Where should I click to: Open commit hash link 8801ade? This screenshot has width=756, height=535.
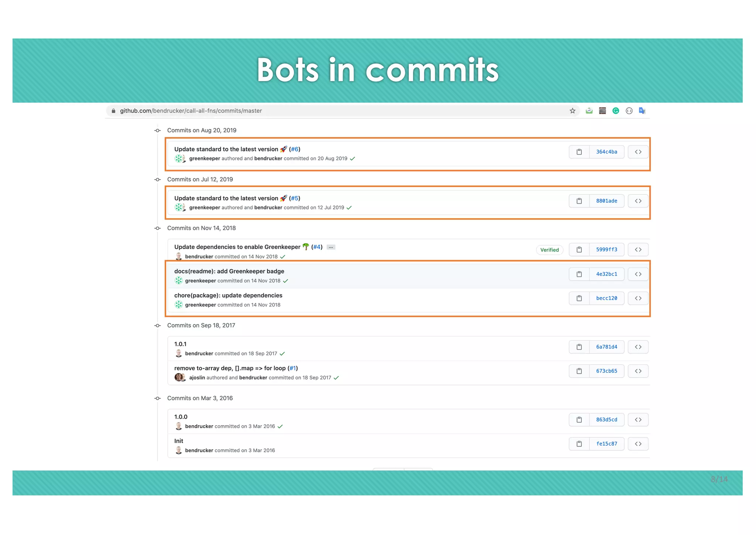coord(606,201)
